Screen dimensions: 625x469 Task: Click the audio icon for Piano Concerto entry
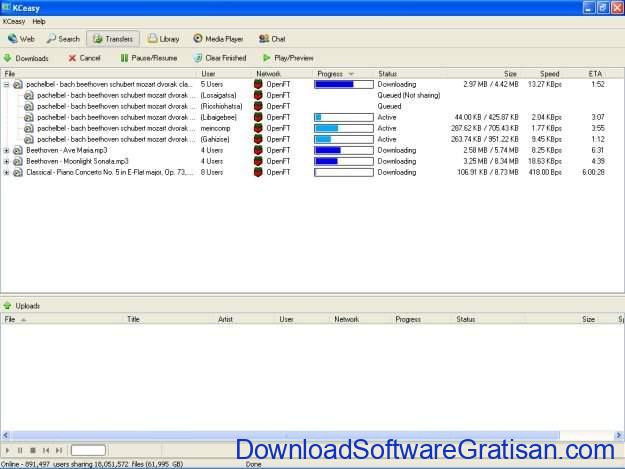pos(18,173)
